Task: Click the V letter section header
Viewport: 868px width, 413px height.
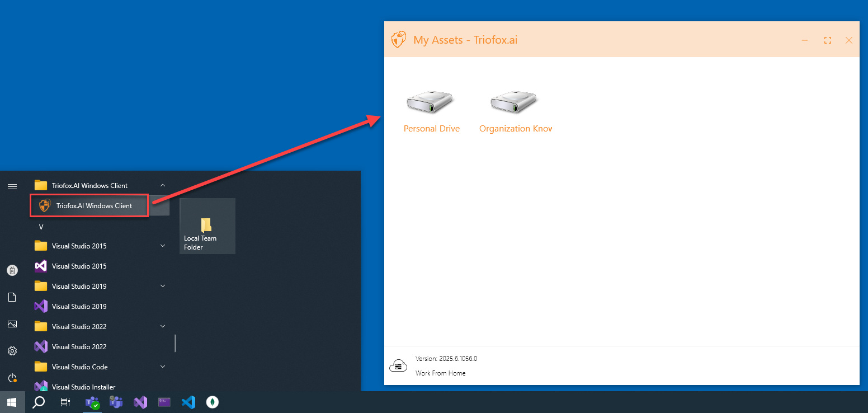Action: pyautogui.click(x=41, y=227)
